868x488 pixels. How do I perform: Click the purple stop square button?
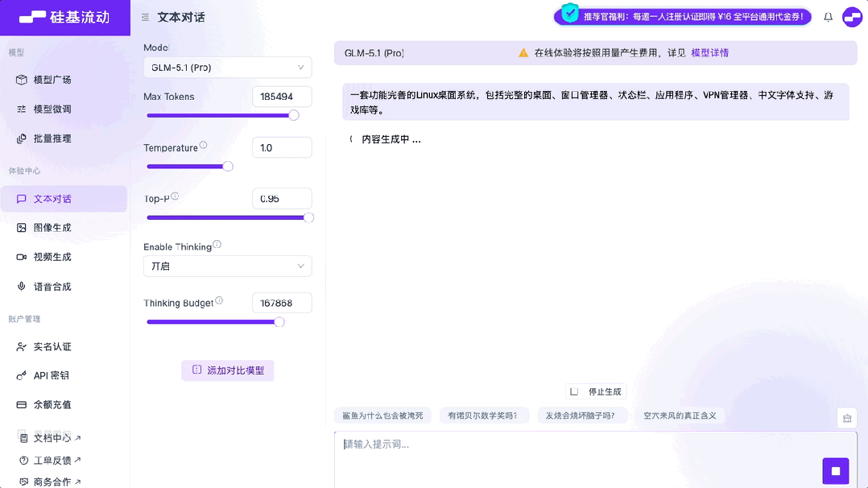tap(835, 471)
